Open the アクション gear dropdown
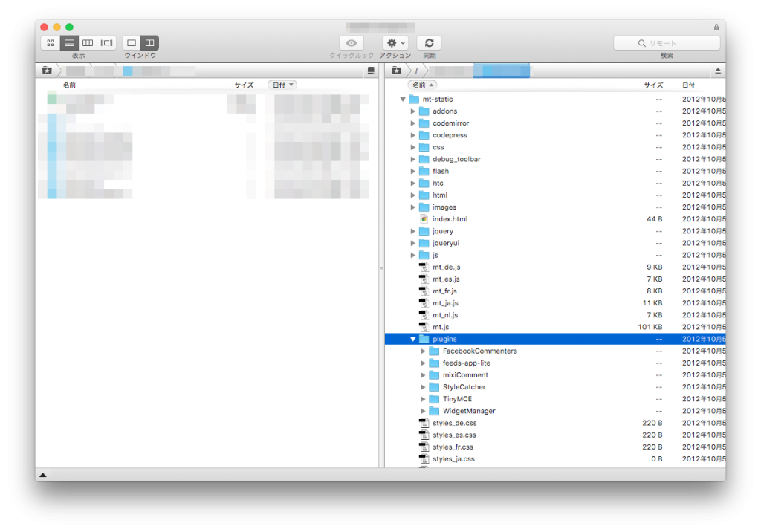The image size is (761, 532). [394, 42]
